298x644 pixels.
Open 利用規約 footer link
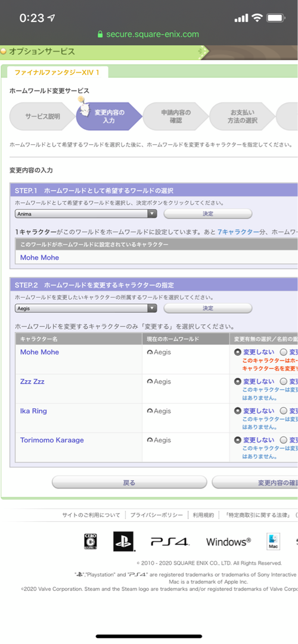pyautogui.click(x=203, y=515)
